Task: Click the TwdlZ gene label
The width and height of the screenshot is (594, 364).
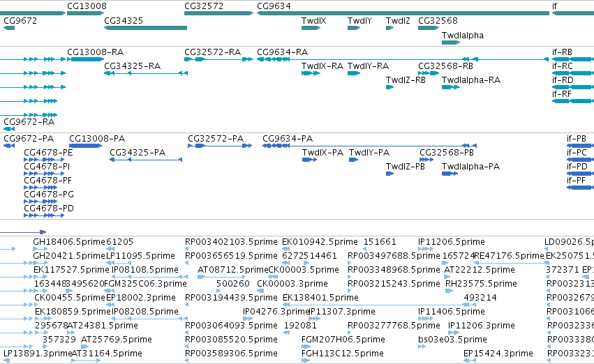Action: click(398, 20)
